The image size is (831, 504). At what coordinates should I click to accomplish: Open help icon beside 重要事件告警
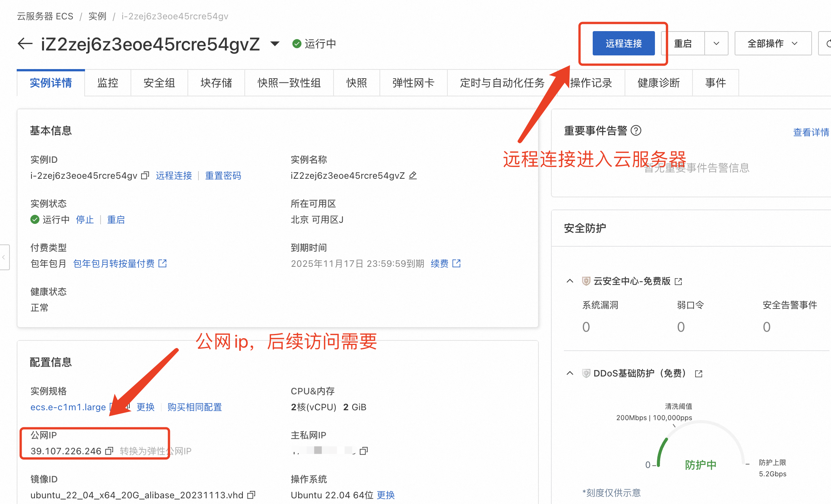(636, 131)
